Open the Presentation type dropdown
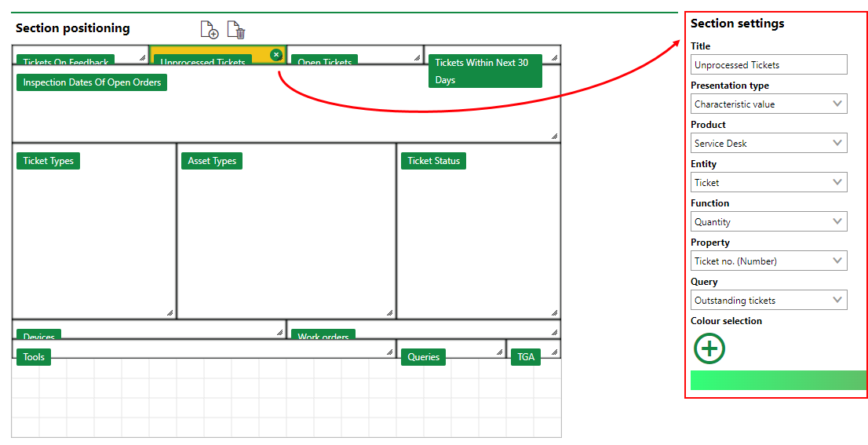This screenshot has height=445, width=868. (x=768, y=104)
